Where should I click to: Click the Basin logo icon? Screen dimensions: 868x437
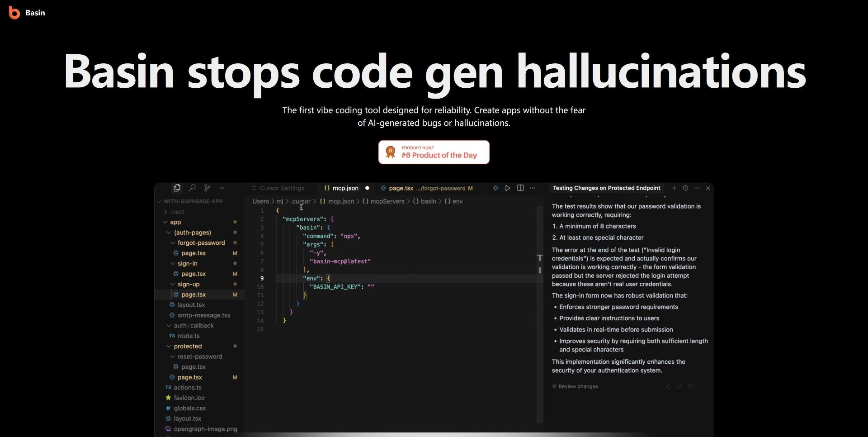click(x=14, y=13)
